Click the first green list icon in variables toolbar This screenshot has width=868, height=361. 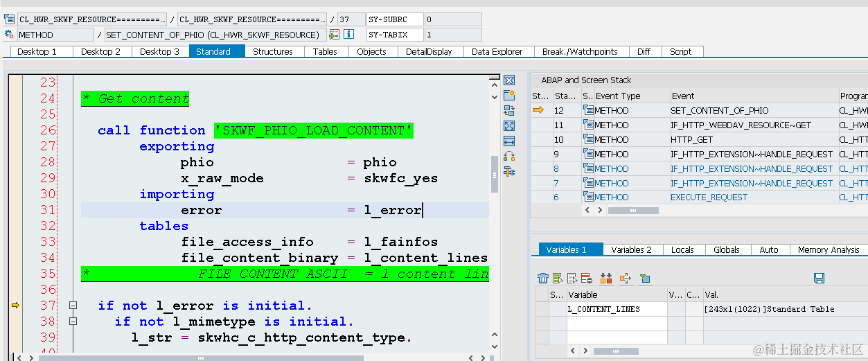558,279
